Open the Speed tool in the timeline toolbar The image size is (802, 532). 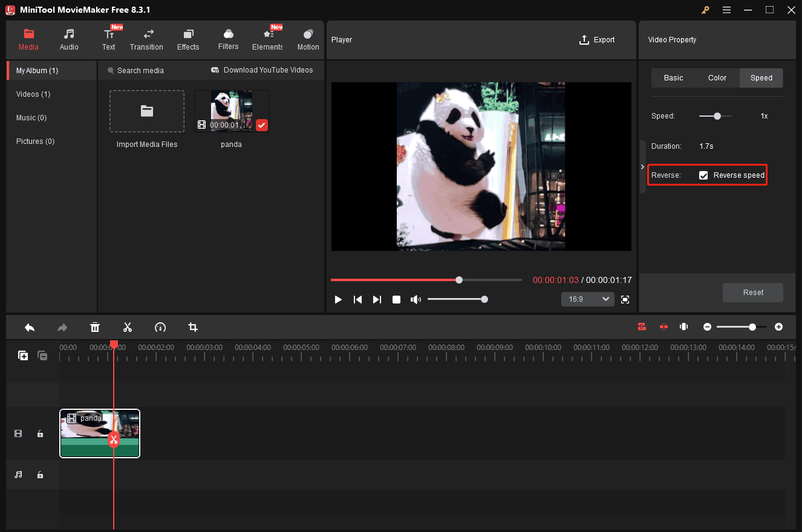[x=160, y=327]
